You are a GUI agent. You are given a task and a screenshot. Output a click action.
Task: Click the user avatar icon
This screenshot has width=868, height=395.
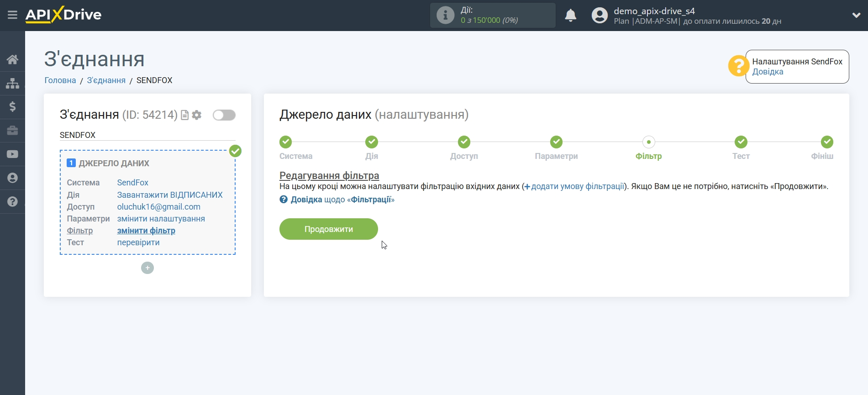coord(600,16)
